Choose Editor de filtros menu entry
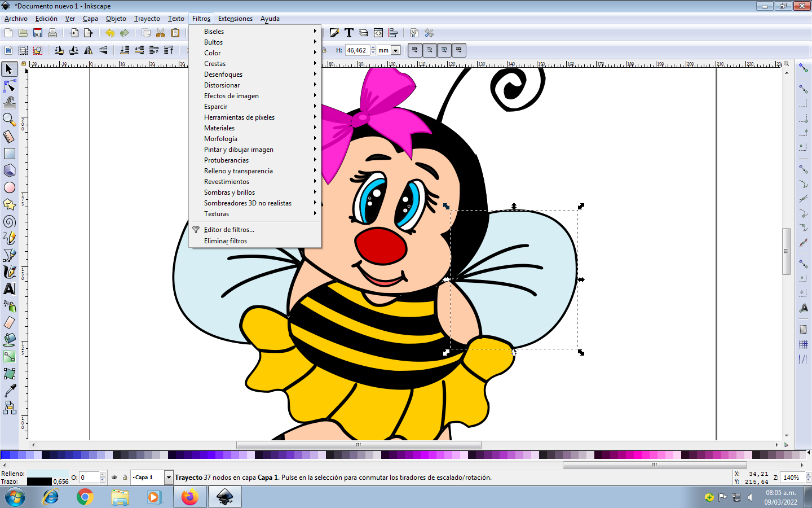Image resolution: width=812 pixels, height=508 pixels. [x=255, y=230]
